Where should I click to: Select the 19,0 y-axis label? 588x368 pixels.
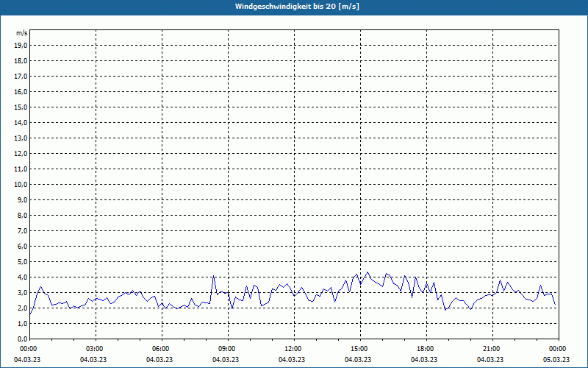point(21,45)
